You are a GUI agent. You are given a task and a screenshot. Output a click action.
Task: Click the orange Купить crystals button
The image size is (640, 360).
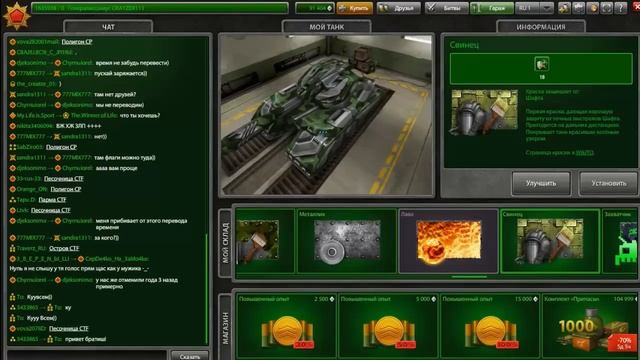pyautogui.click(x=355, y=8)
